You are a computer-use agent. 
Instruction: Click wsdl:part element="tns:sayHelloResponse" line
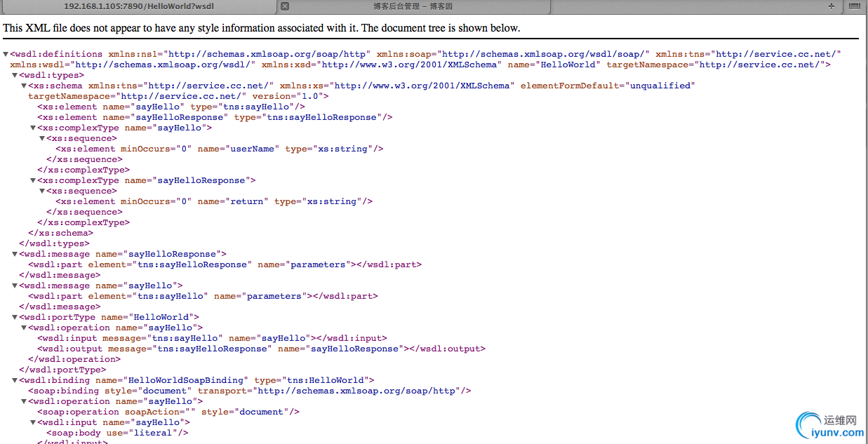coord(225,264)
